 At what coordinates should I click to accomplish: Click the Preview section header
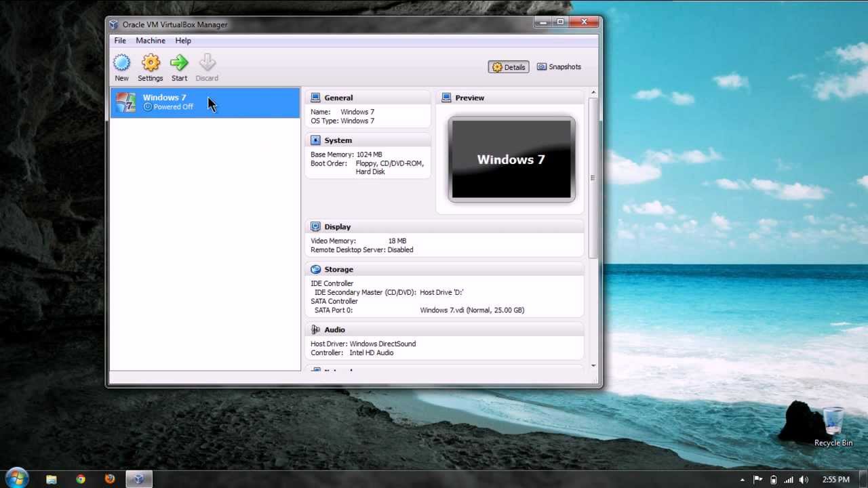(x=511, y=98)
